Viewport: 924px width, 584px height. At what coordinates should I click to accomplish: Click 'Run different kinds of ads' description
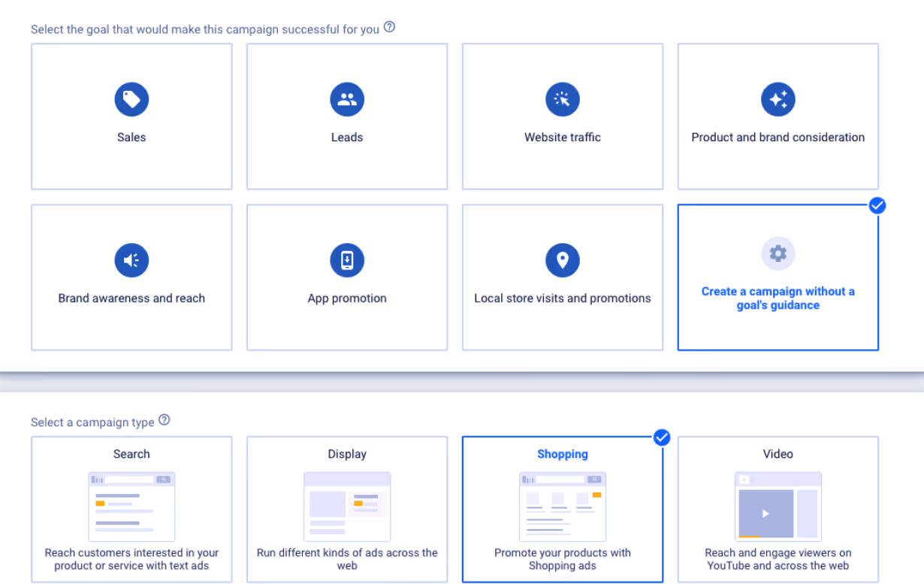(x=347, y=559)
